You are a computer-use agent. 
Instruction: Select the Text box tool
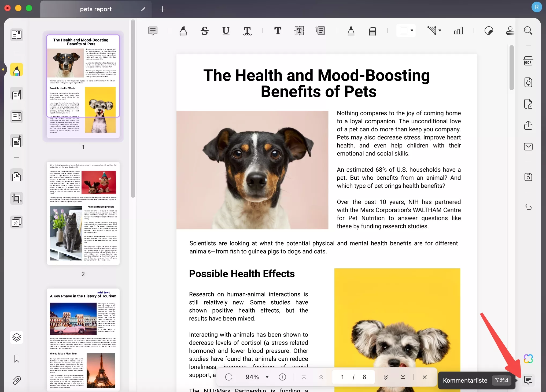pyautogui.click(x=299, y=31)
